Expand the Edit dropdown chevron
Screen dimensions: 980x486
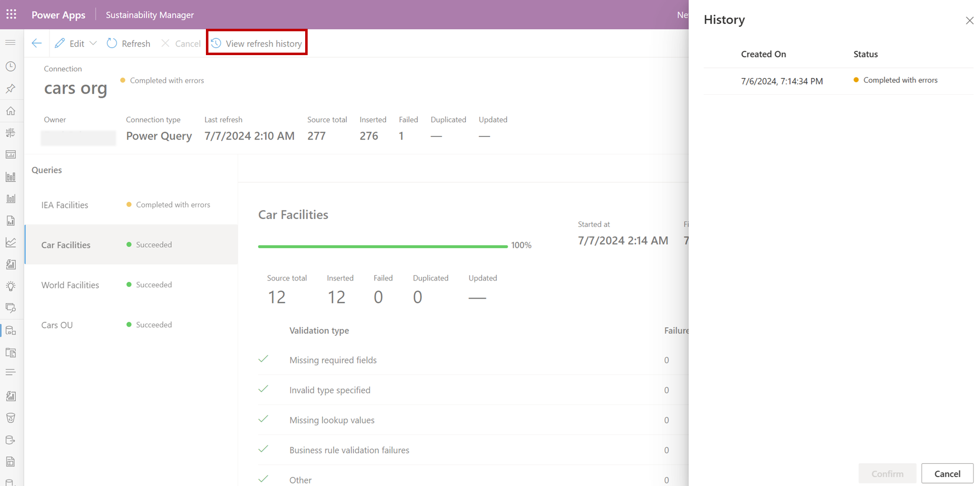click(93, 43)
